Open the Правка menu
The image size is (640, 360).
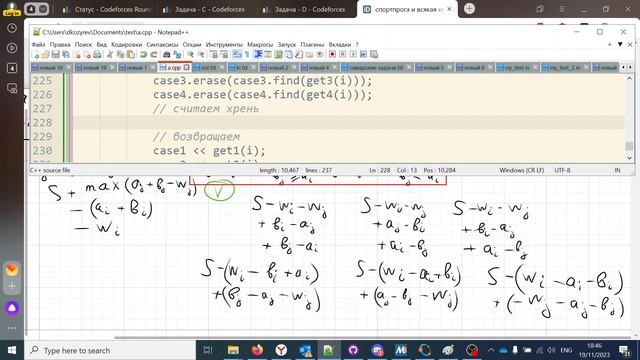tap(60, 44)
